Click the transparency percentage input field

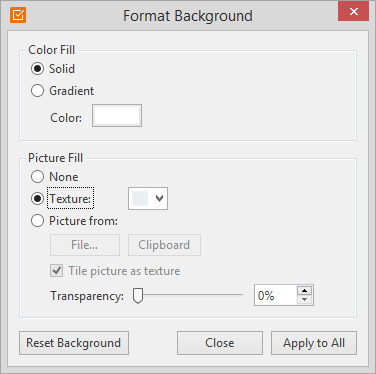(275, 295)
